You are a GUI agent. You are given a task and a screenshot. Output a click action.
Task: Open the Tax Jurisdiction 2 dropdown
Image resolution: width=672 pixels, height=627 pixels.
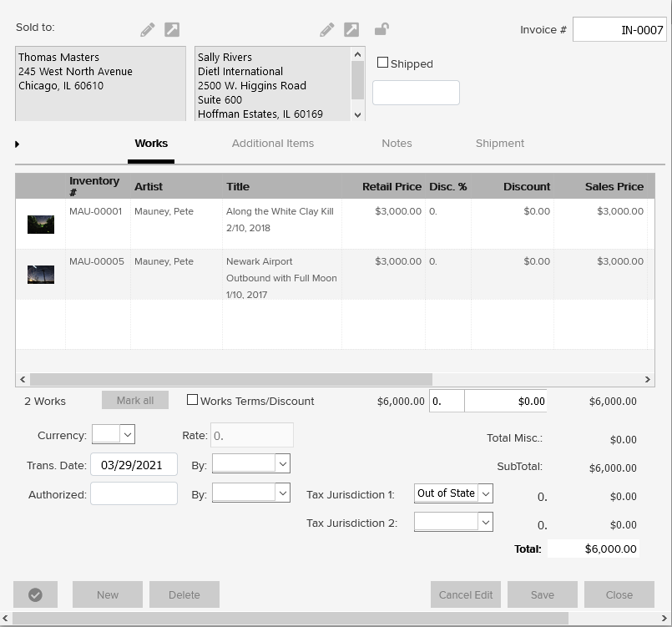(486, 522)
